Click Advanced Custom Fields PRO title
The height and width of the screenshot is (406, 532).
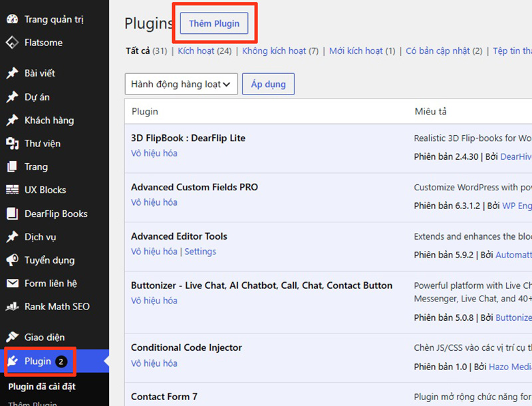(x=194, y=188)
